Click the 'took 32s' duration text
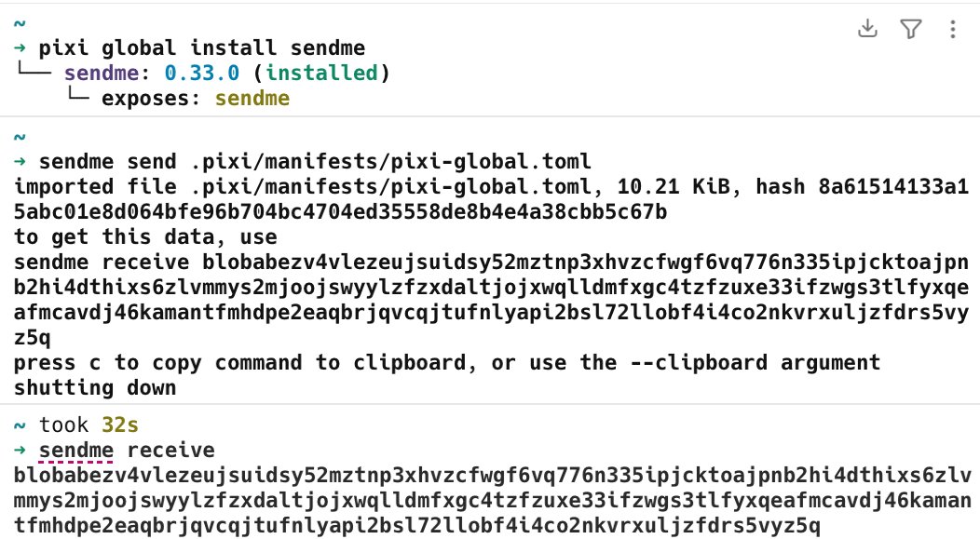Viewport: 980px width, 539px height. tap(88, 425)
